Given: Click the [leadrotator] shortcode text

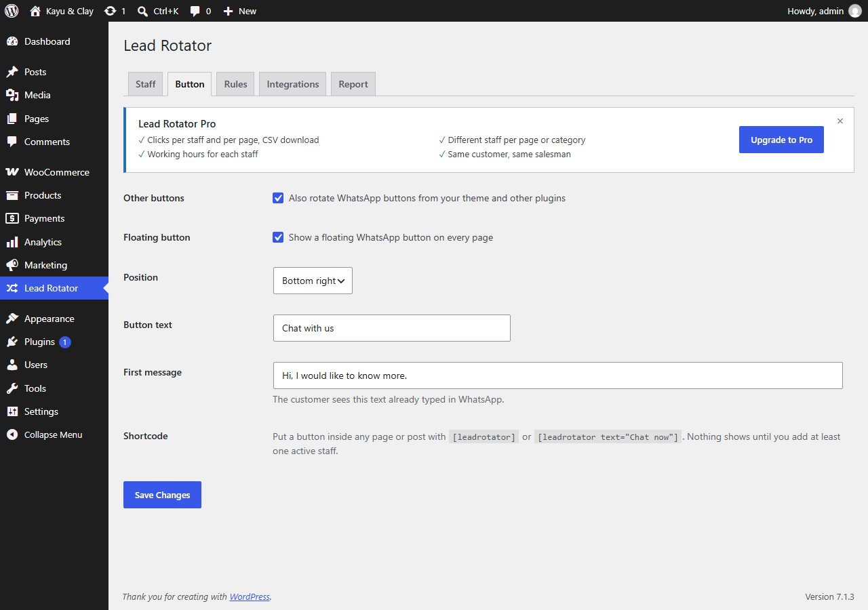Looking at the screenshot, I should point(484,437).
